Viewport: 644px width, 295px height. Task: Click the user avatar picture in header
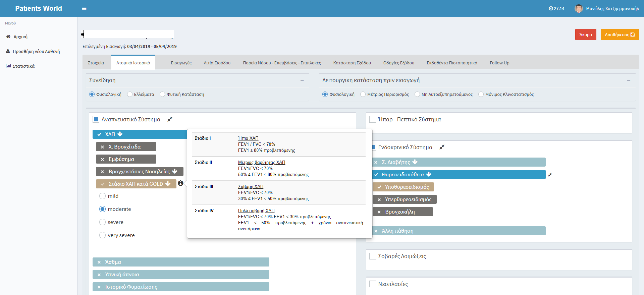point(579,8)
